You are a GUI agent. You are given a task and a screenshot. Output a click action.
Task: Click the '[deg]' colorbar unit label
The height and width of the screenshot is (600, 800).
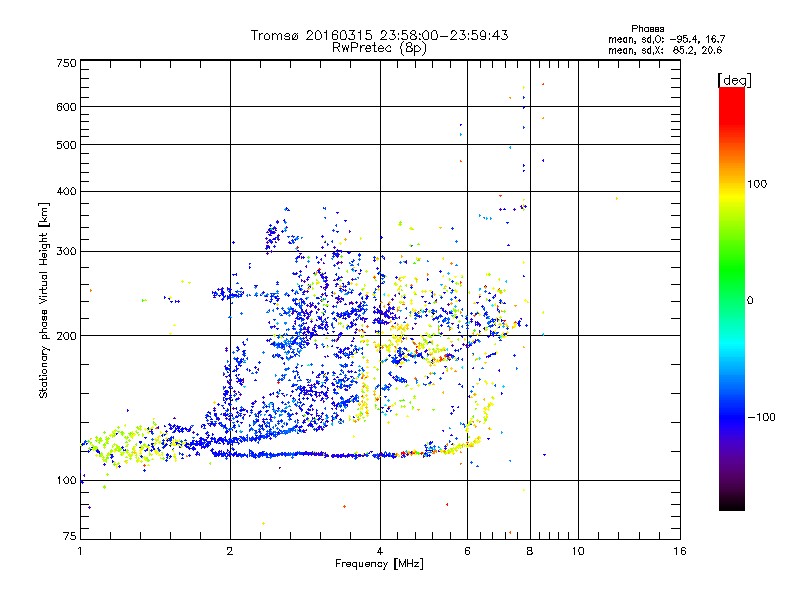[734, 80]
